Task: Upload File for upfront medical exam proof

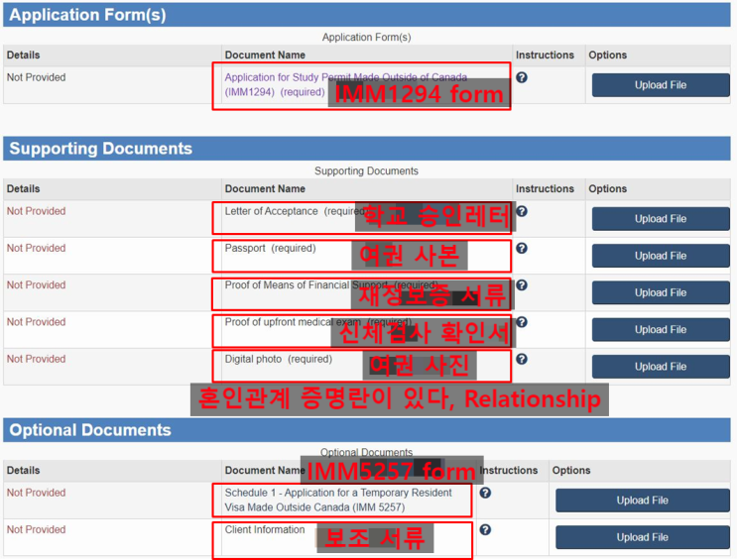Action: (661, 330)
